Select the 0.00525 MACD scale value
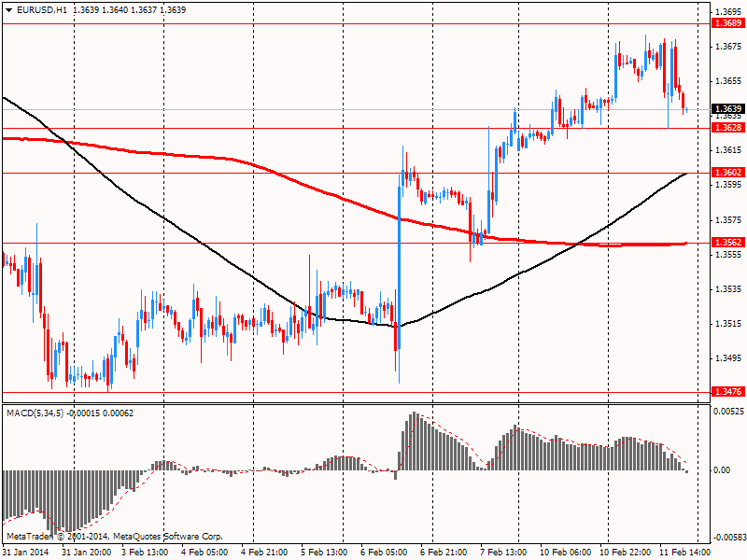 coord(728,412)
